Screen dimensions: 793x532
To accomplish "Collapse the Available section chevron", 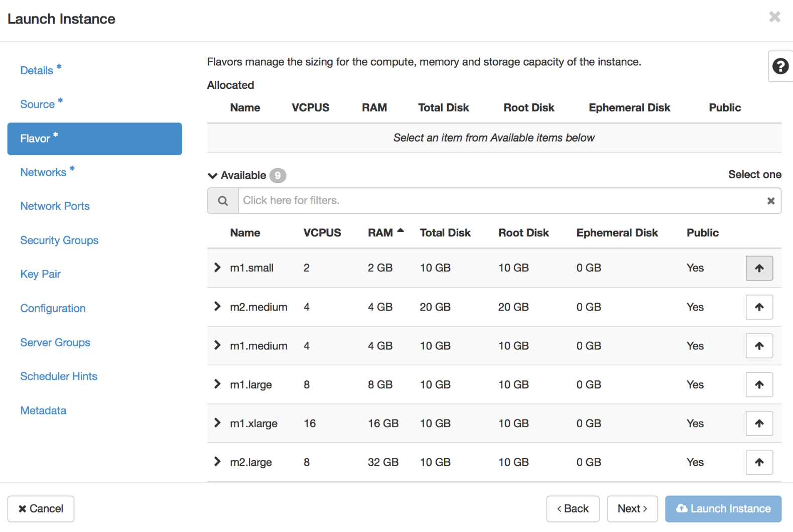I will 213,176.
